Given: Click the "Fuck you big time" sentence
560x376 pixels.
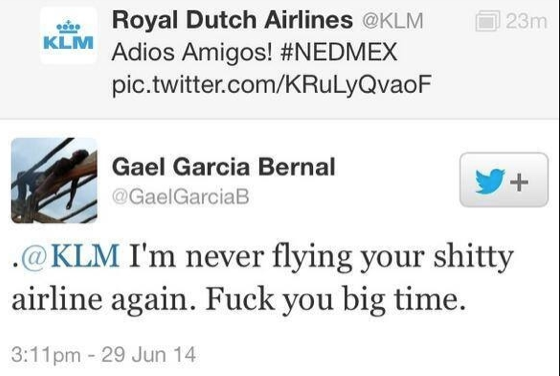Looking at the screenshot, I should (336, 299).
